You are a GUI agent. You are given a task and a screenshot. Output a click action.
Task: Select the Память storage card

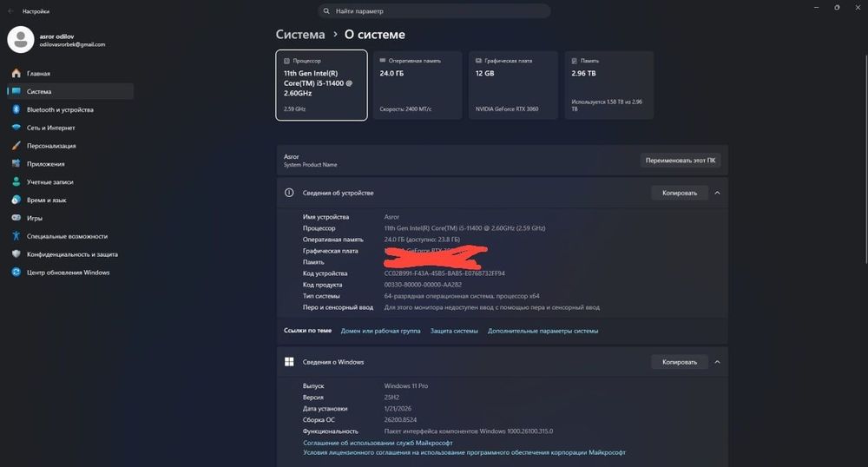[609, 85]
